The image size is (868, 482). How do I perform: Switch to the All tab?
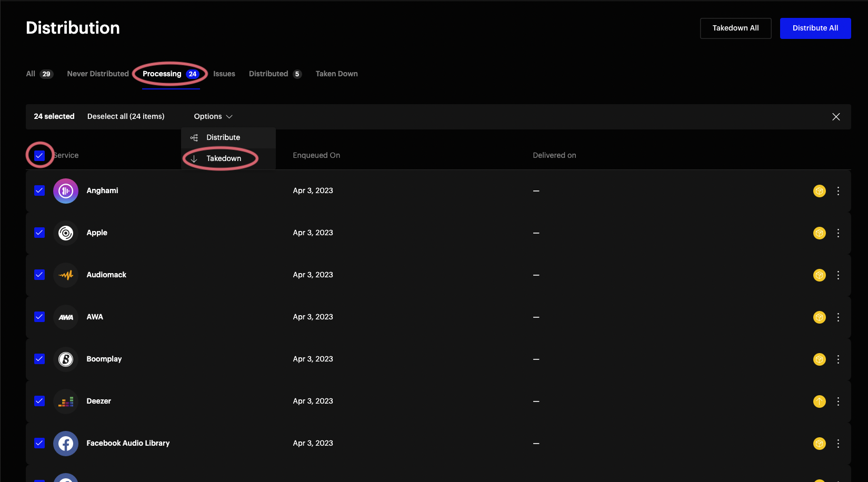point(39,74)
